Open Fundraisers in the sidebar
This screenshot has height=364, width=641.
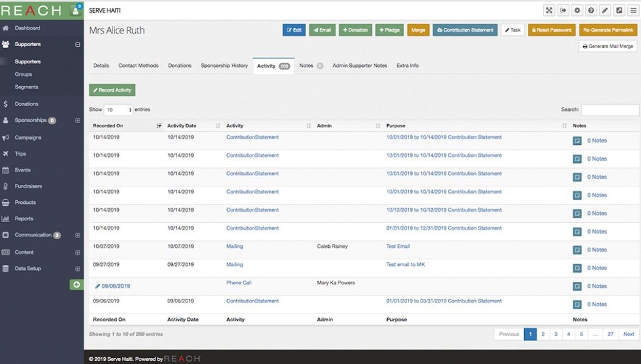coord(28,186)
